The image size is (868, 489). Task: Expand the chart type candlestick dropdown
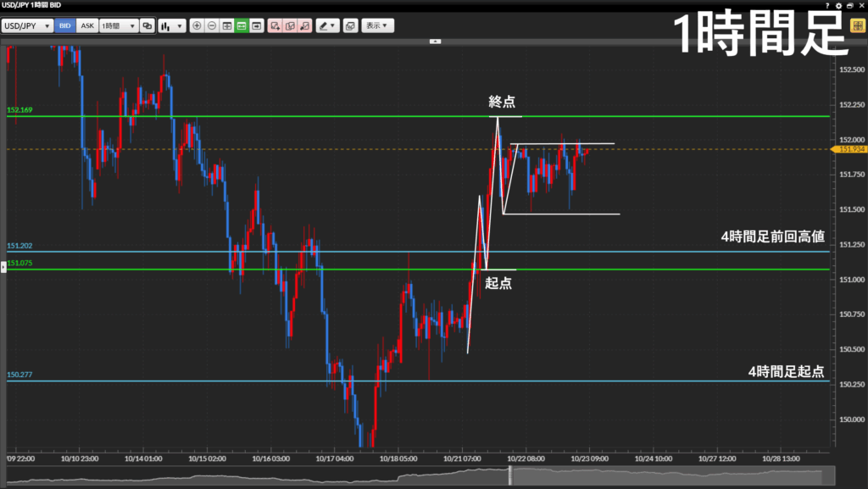[x=171, y=25]
